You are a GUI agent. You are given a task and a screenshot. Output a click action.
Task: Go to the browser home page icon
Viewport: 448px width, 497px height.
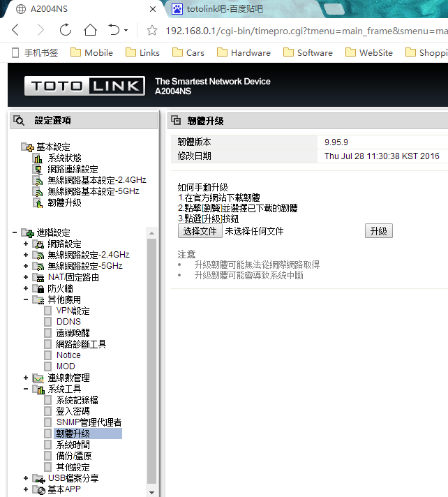[90, 30]
